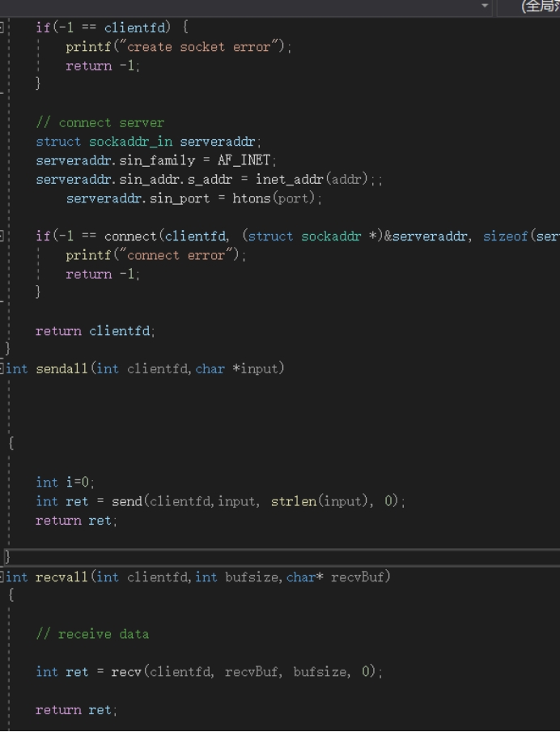This screenshot has width=560, height=732.
Task: Click the recvall function name
Action: click(62, 577)
